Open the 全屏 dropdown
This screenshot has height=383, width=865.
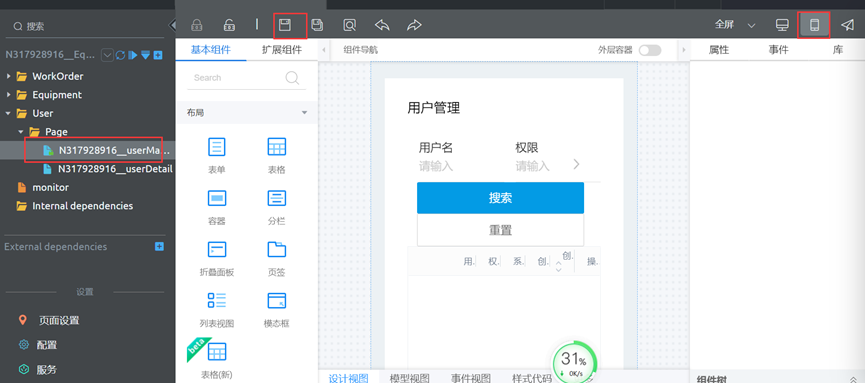point(735,25)
